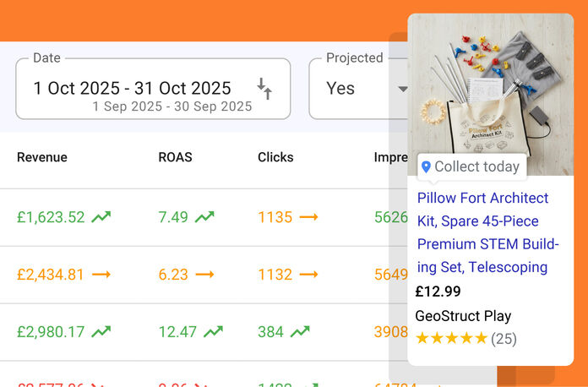Click upward trend icon next to 7.49 ROAS
The width and height of the screenshot is (588, 387).
(204, 217)
